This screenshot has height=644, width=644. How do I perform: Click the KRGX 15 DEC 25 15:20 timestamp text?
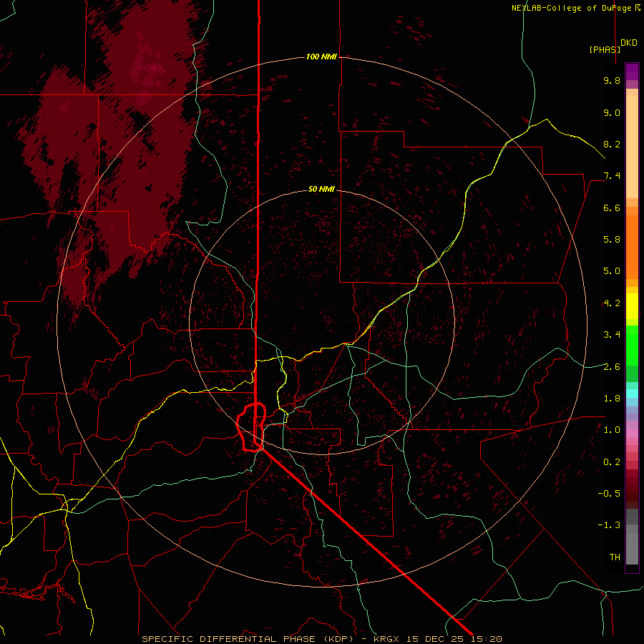tap(438, 639)
